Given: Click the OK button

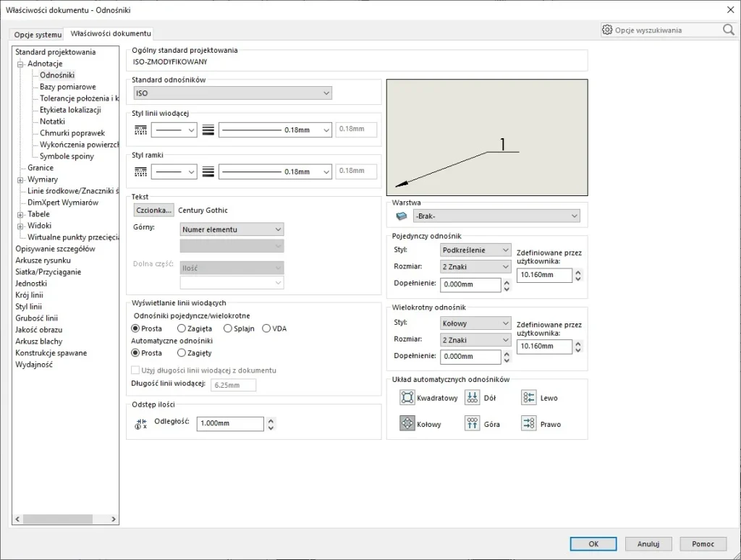Looking at the screenshot, I should (593, 544).
